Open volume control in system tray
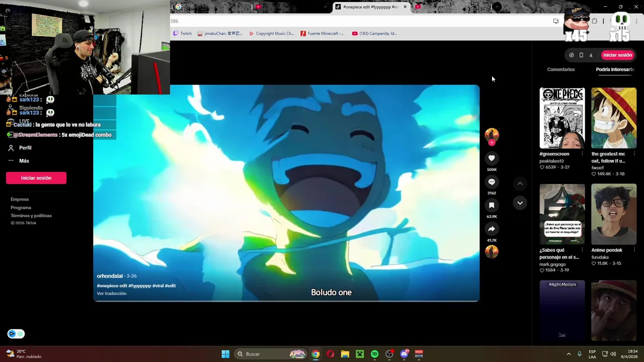This screenshot has height=362, width=644. 613,354
